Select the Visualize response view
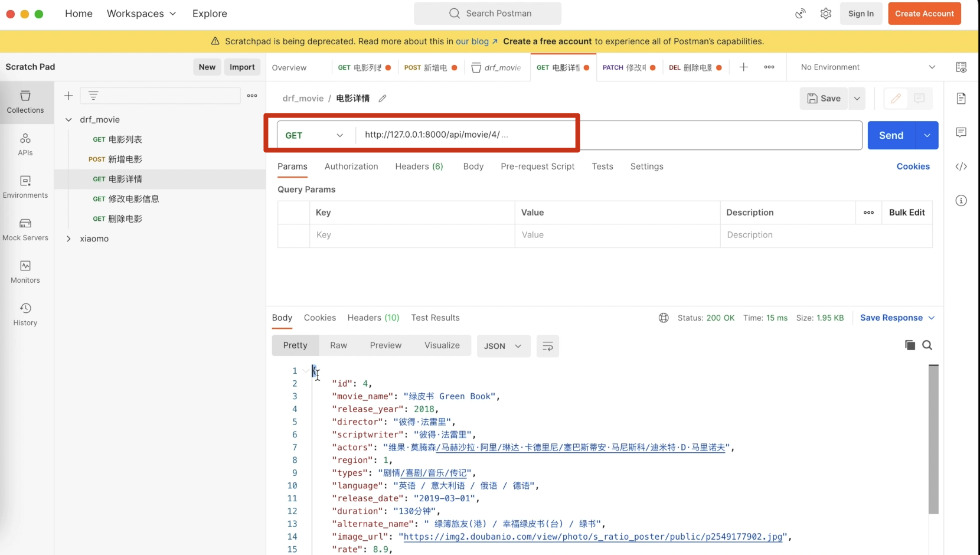Viewport: 980px width, 555px height. pos(442,345)
